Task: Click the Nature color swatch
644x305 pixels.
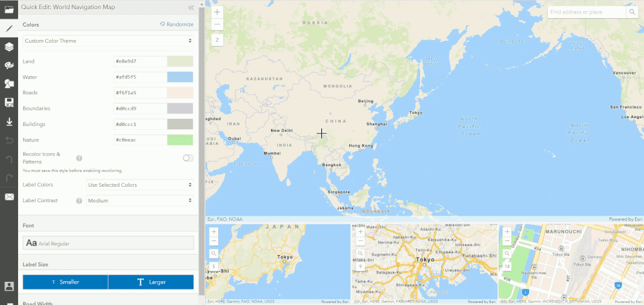Action: [x=180, y=140]
